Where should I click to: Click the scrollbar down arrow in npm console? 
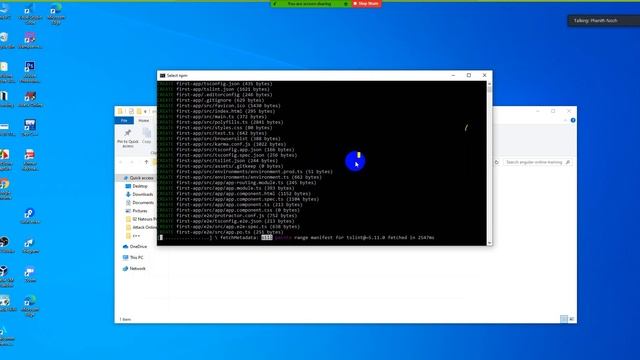[489, 243]
